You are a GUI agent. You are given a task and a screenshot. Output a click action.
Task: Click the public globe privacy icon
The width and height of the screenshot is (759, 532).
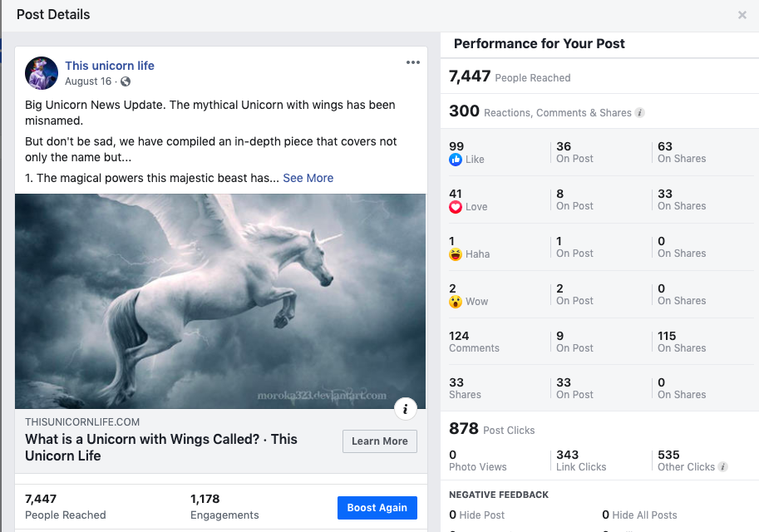126,81
